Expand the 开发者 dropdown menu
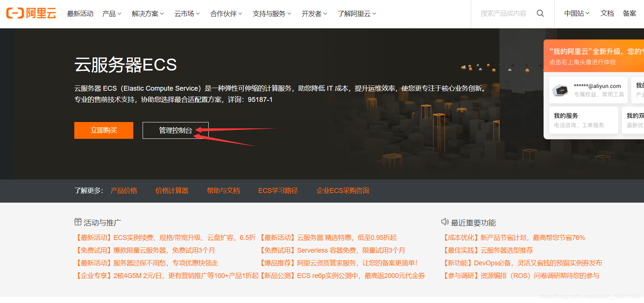The image size is (644, 303). click(x=314, y=14)
